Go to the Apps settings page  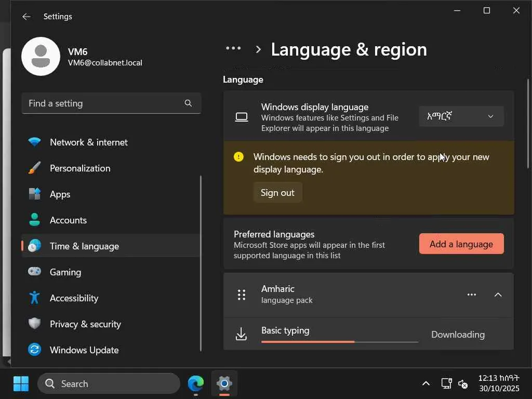[x=111, y=194]
